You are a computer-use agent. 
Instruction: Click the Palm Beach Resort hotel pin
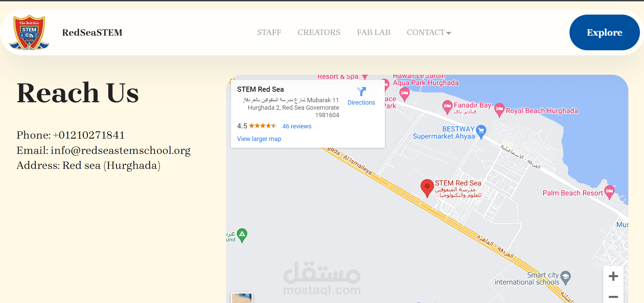[609, 192]
